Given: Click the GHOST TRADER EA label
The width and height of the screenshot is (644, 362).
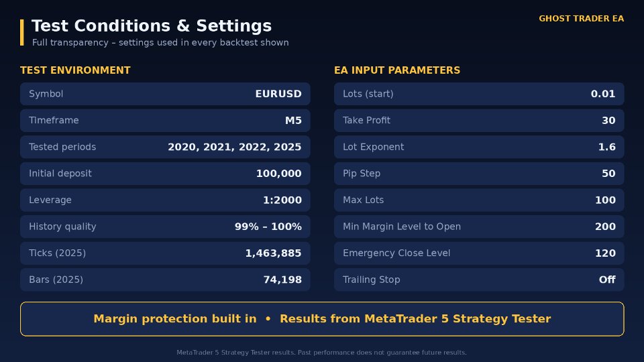Looking at the screenshot, I should click(x=581, y=19).
